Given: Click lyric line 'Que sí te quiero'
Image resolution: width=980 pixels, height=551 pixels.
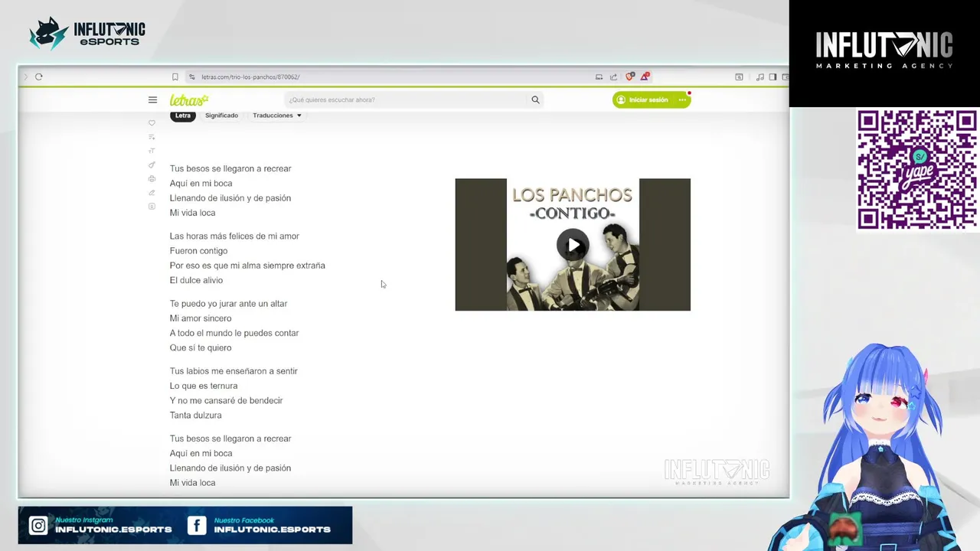Looking at the screenshot, I should (201, 347).
